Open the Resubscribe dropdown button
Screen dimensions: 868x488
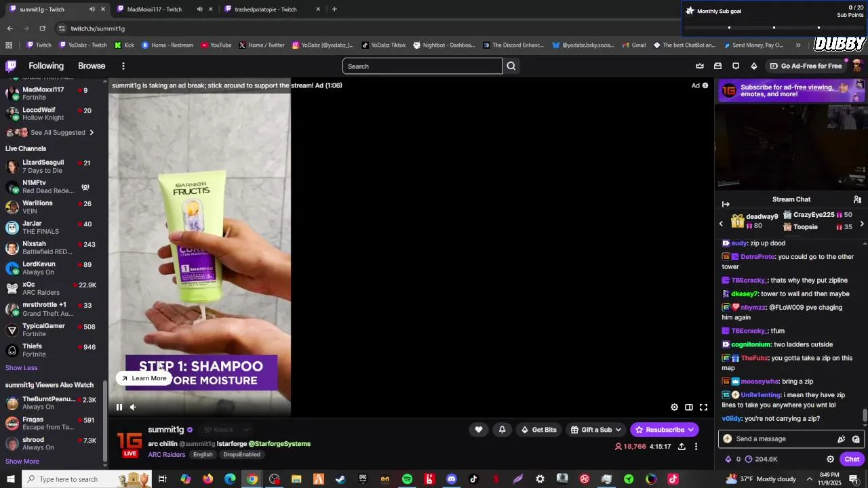664,430
